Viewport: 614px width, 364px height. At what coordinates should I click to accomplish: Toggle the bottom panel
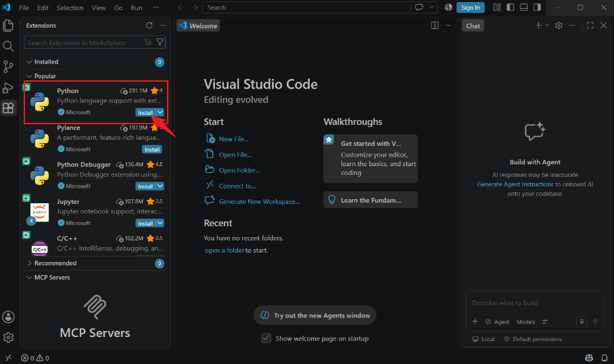523,7
